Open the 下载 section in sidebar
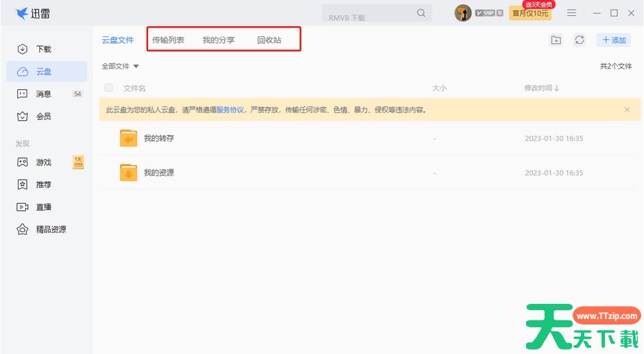The width and height of the screenshot is (644, 354). (x=43, y=49)
